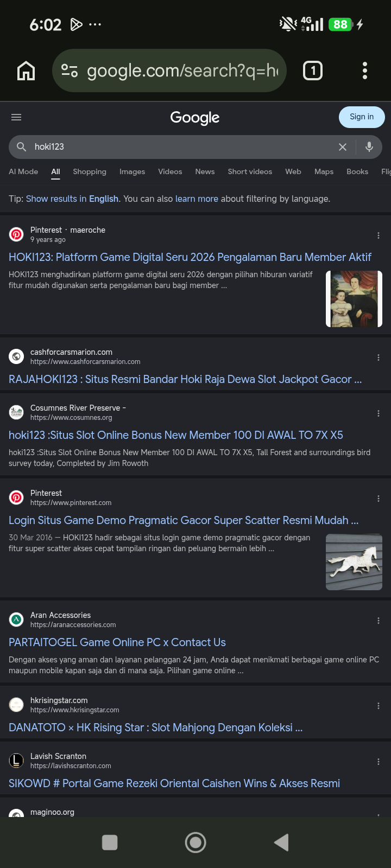Open white horse thumbnail of Pinterest result
The image size is (391, 868).
click(x=354, y=562)
